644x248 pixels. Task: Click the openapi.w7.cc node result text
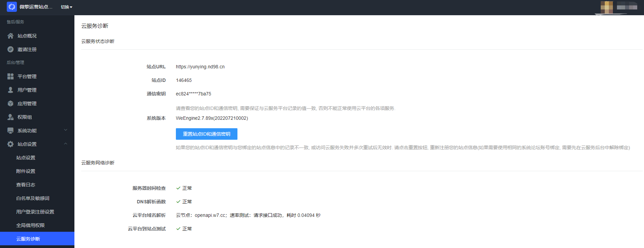click(x=248, y=215)
